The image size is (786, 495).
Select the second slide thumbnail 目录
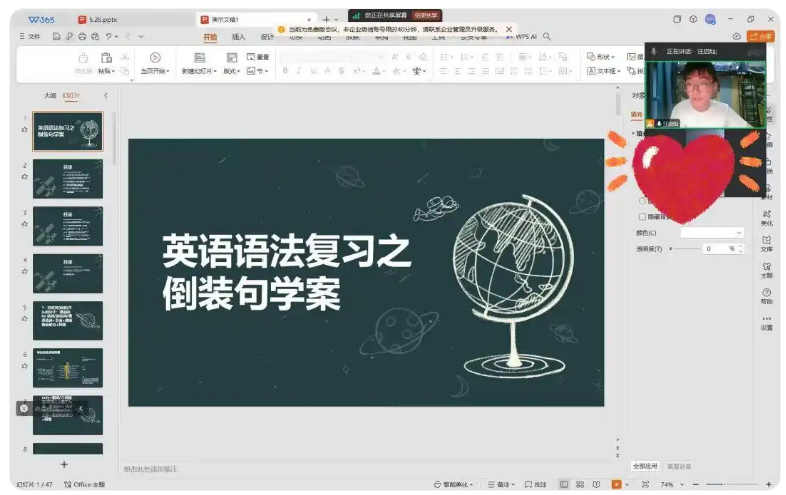click(67, 178)
